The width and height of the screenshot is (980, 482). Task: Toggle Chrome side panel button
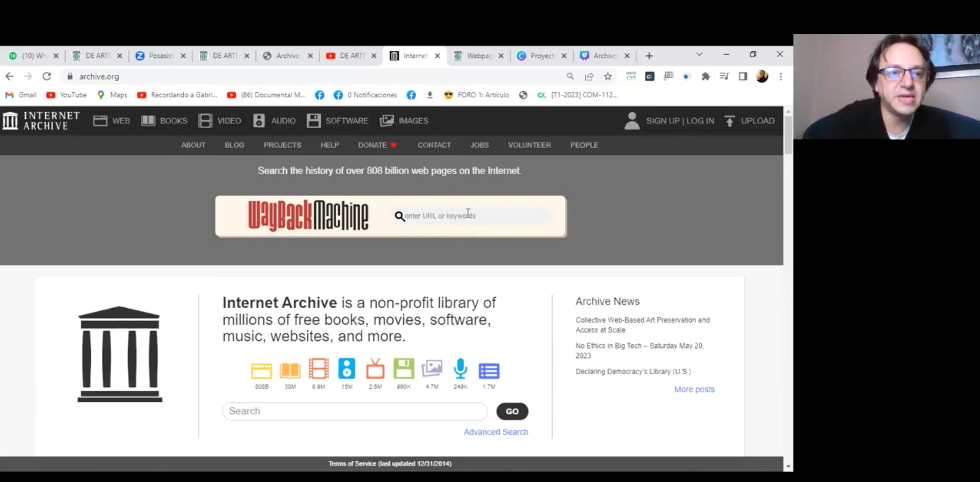[743, 77]
